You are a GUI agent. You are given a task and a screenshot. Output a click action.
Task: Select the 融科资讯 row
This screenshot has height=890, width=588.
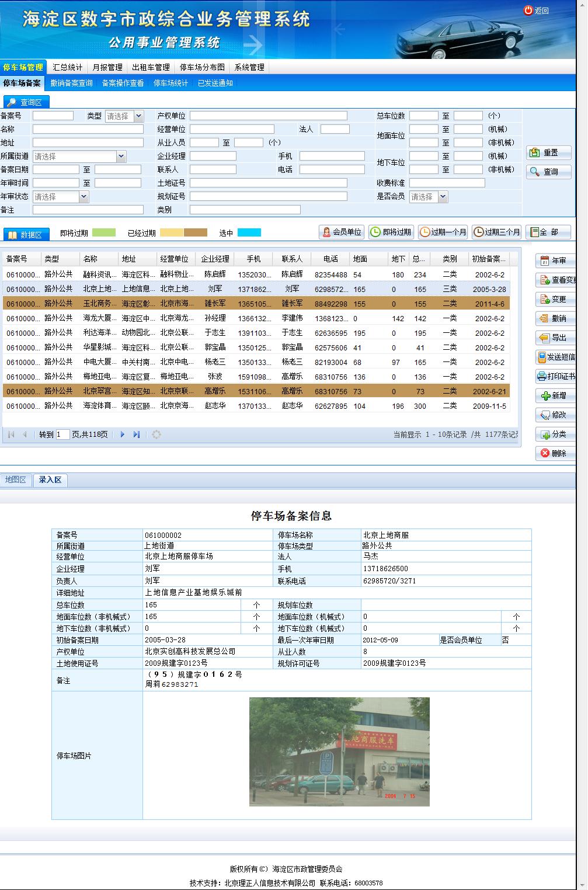tap(256, 274)
